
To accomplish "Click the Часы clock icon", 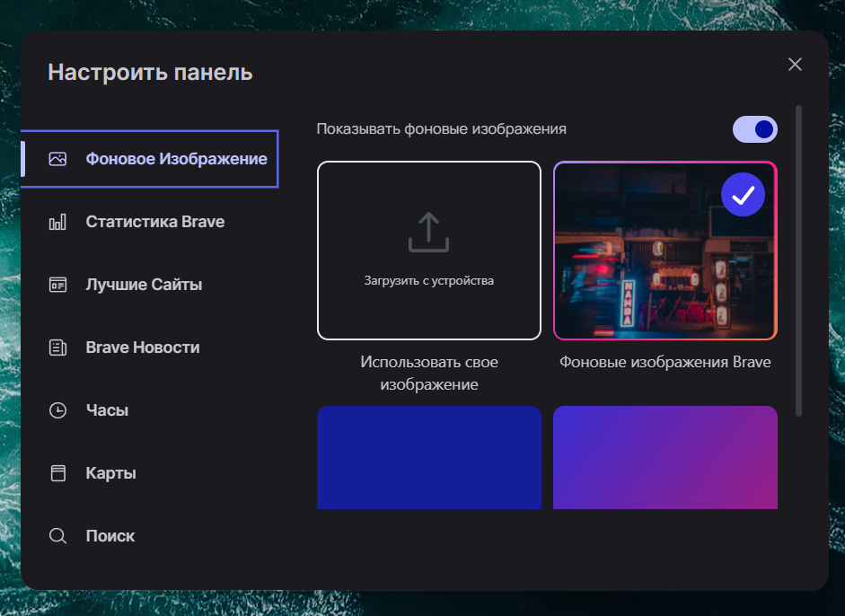I will 57,410.
